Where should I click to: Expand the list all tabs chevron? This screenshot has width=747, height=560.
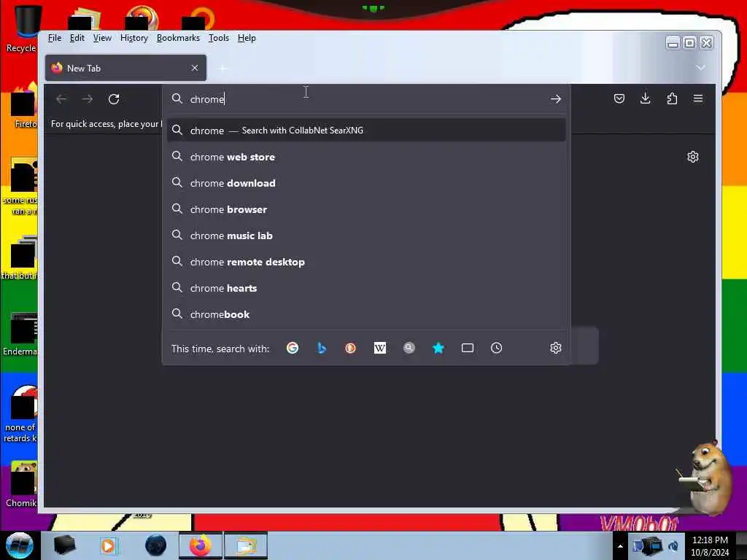tap(700, 68)
